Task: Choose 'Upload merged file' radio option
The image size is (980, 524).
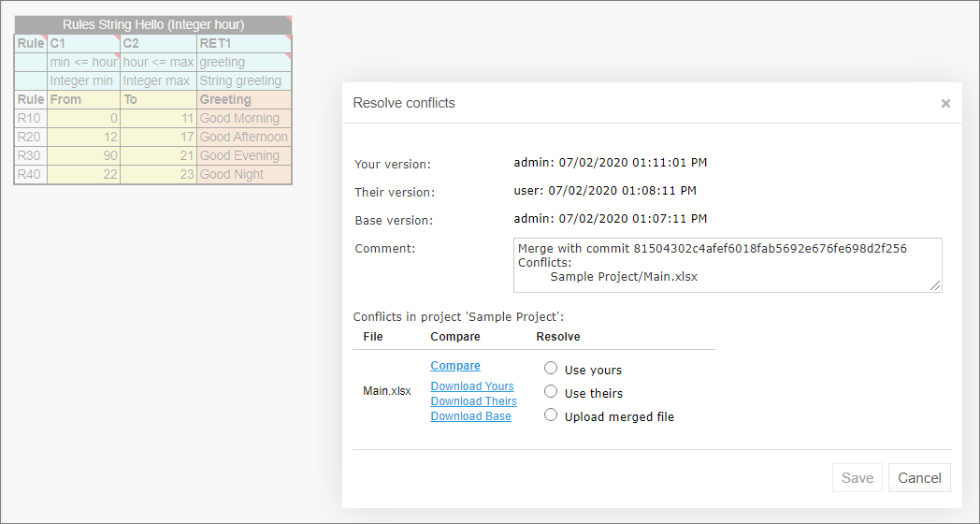Action: tap(551, 415)
